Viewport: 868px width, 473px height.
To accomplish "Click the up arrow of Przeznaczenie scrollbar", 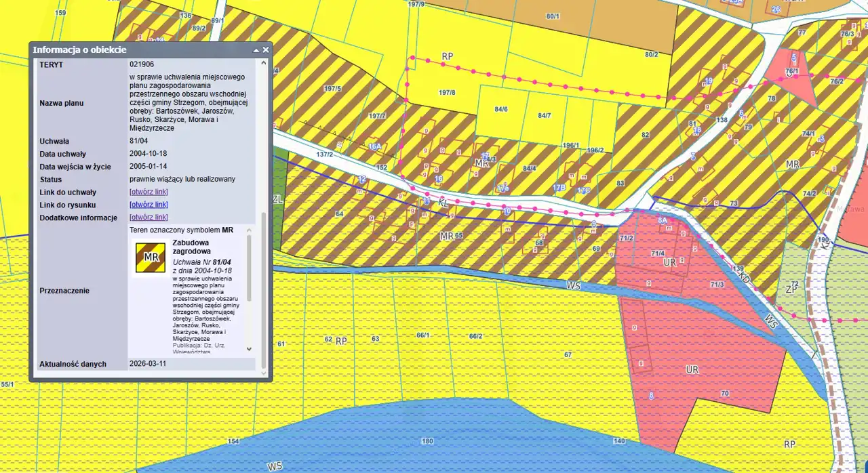I will [x=248, y=230].
